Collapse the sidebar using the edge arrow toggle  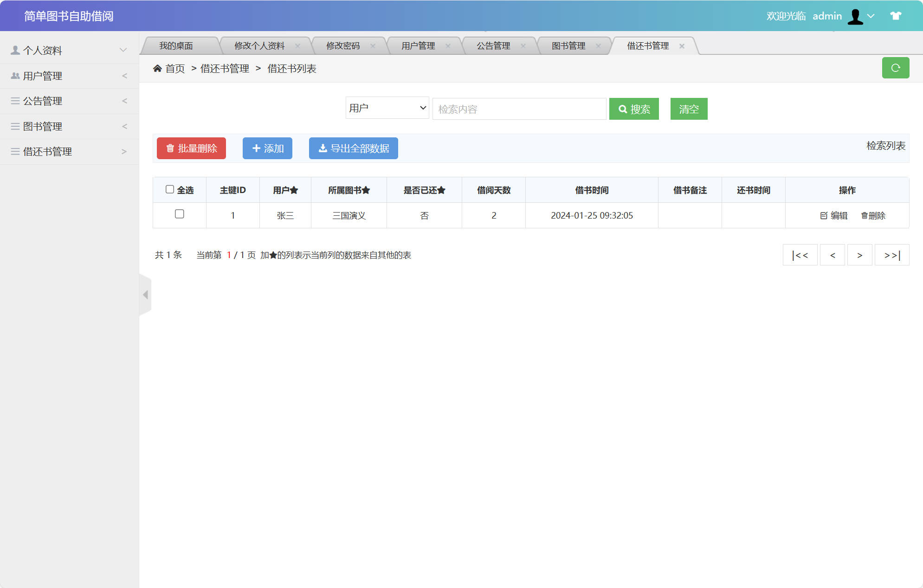pyautogui.click(x=145, y=294)
